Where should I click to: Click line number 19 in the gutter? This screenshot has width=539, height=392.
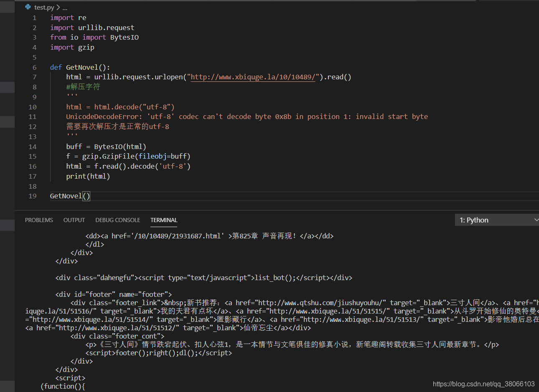click(32, 196)
